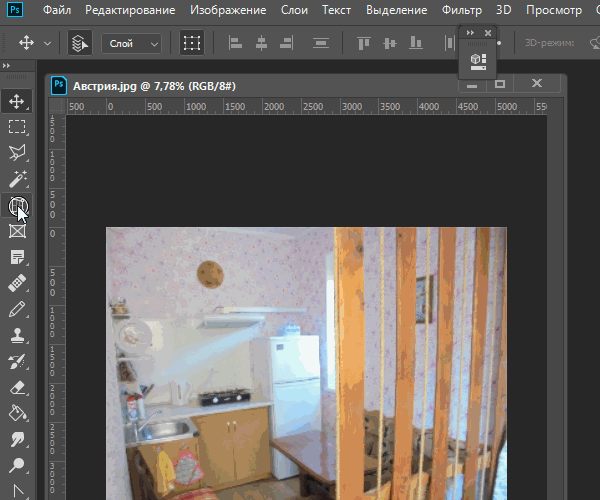Select the Note tool

coord(17,257)
